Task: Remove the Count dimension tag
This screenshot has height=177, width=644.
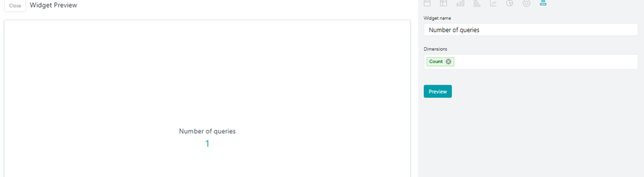Action: 449,62
